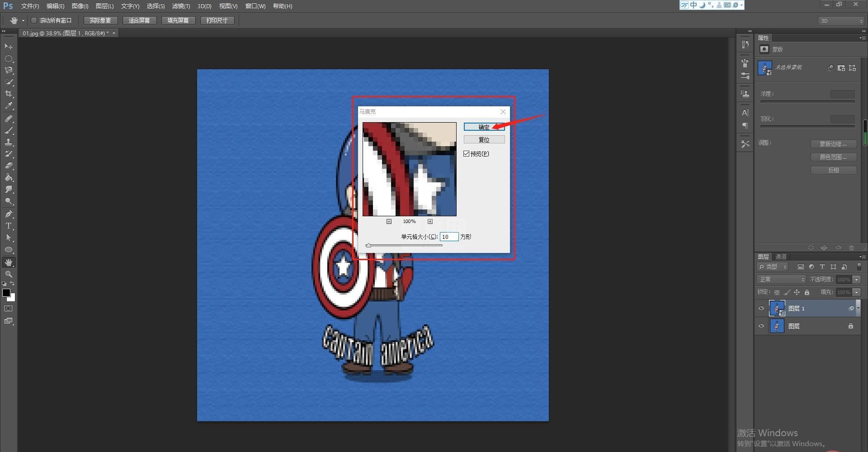
Task: Open the Character panel icon
Action: [745, 113]
